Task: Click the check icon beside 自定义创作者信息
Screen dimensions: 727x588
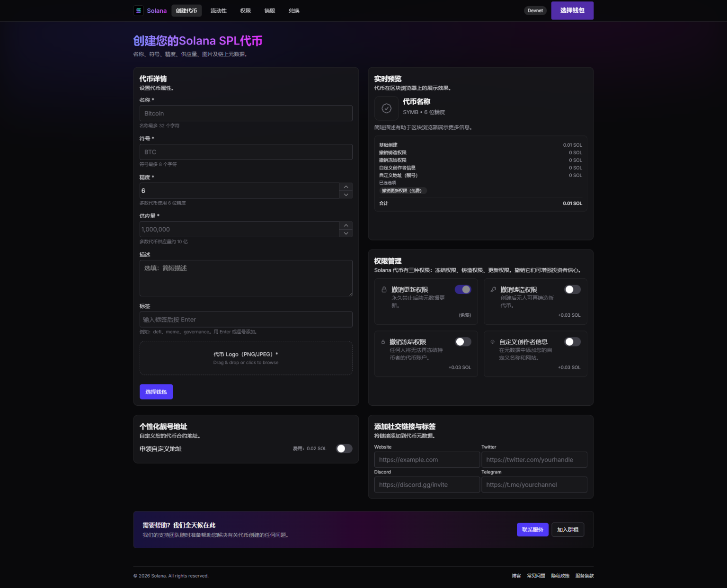Action: (493, 342)
